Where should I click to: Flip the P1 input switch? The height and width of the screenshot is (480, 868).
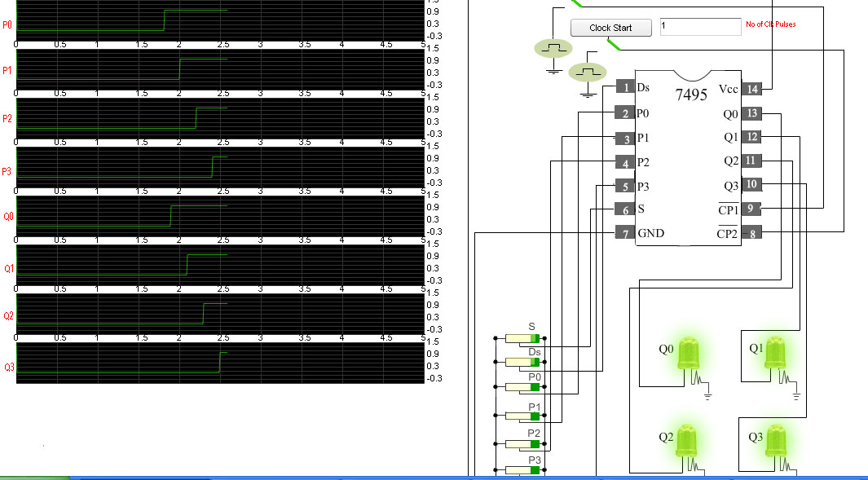[522, 416]
